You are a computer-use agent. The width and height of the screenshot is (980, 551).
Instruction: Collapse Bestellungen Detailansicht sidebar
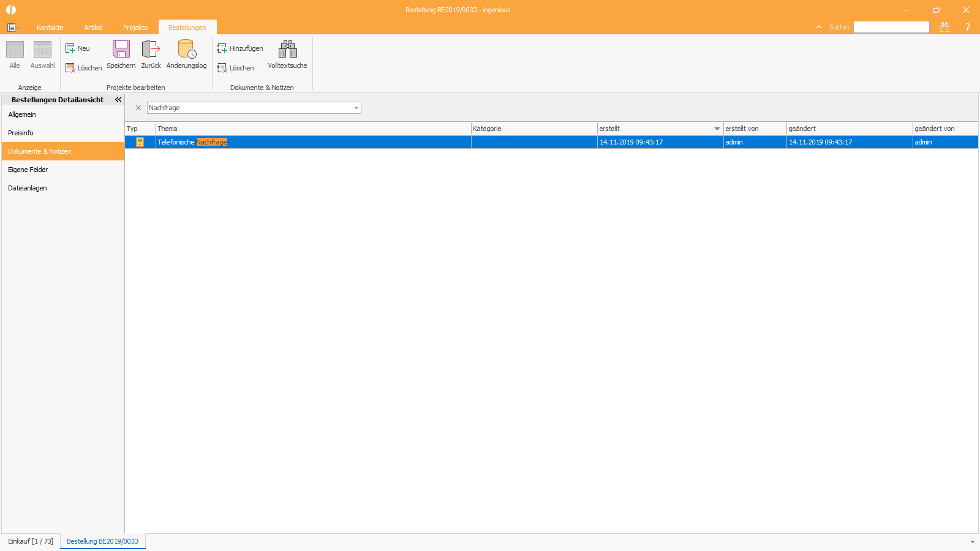point(118,99)
